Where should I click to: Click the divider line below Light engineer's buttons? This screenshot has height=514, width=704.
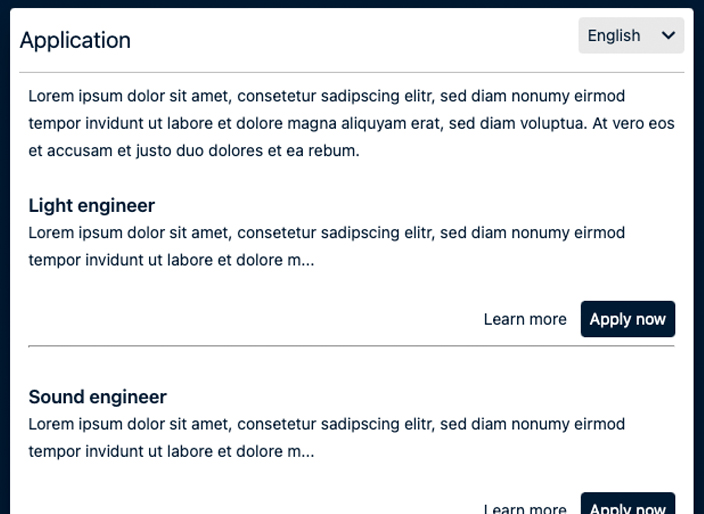coord(351,346)
